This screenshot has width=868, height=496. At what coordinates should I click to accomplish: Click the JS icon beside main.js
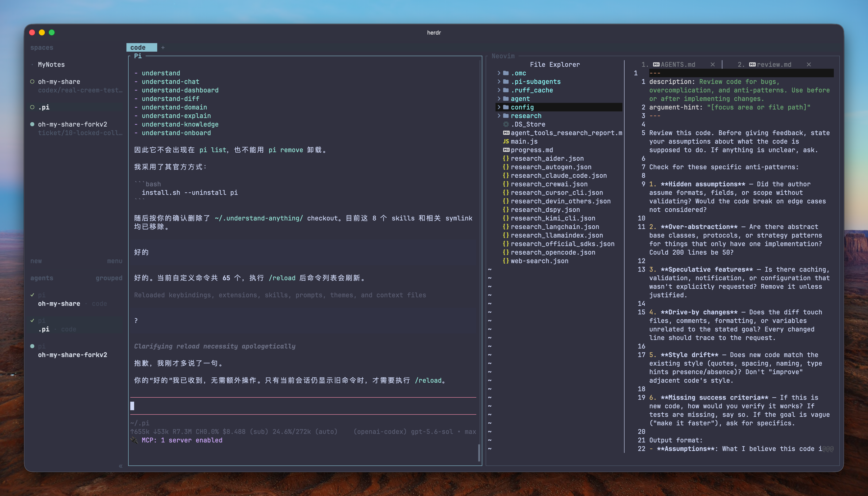point(506,141)
